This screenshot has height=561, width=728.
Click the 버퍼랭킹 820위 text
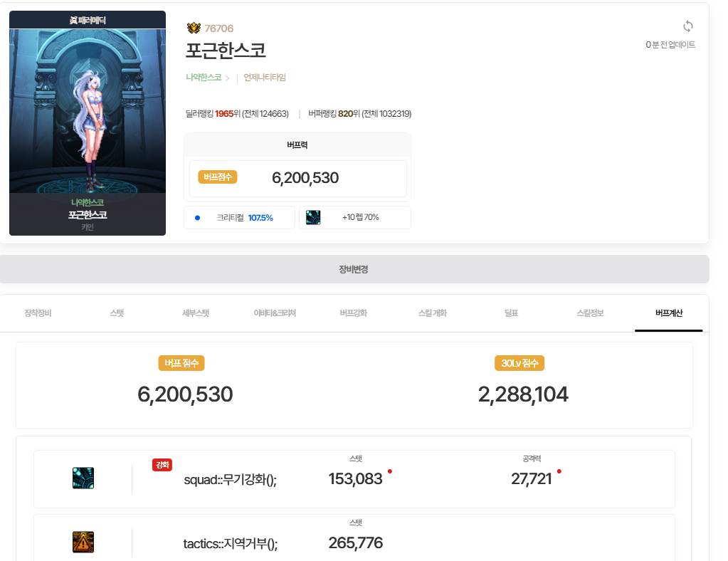360,114
